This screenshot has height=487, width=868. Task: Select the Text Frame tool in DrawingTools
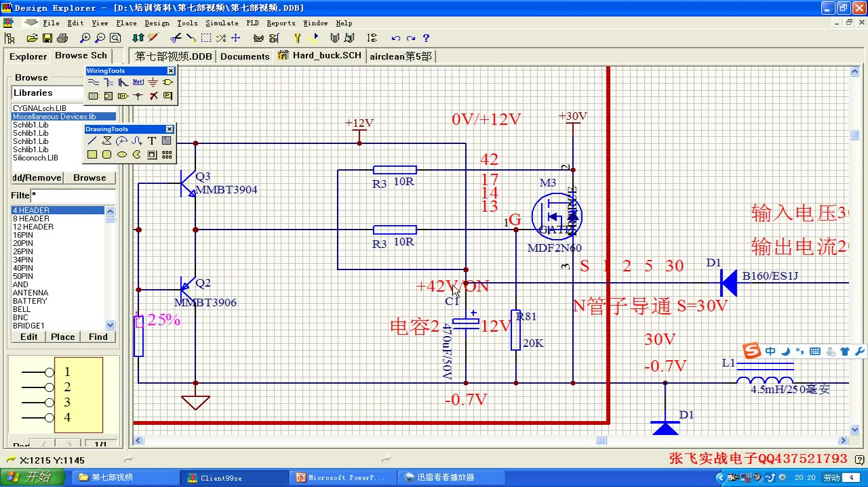[166, 141]
